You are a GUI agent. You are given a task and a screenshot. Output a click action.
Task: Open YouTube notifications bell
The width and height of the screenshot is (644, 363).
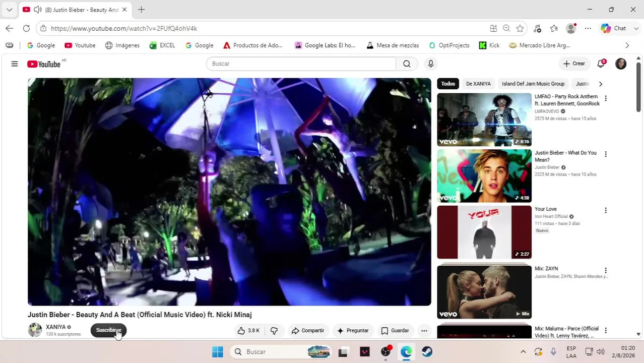click(601, 64)
